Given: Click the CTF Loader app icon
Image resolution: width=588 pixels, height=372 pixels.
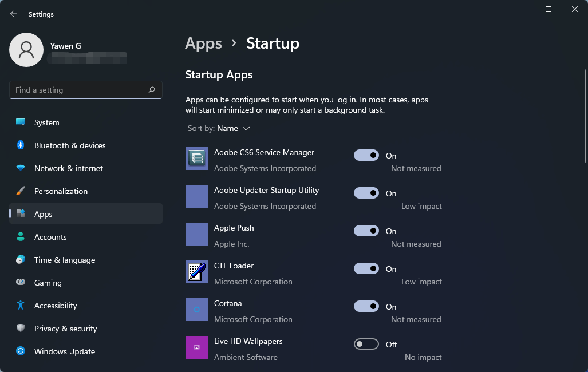Looking at the screenshot, I should (x=197, y=272).
